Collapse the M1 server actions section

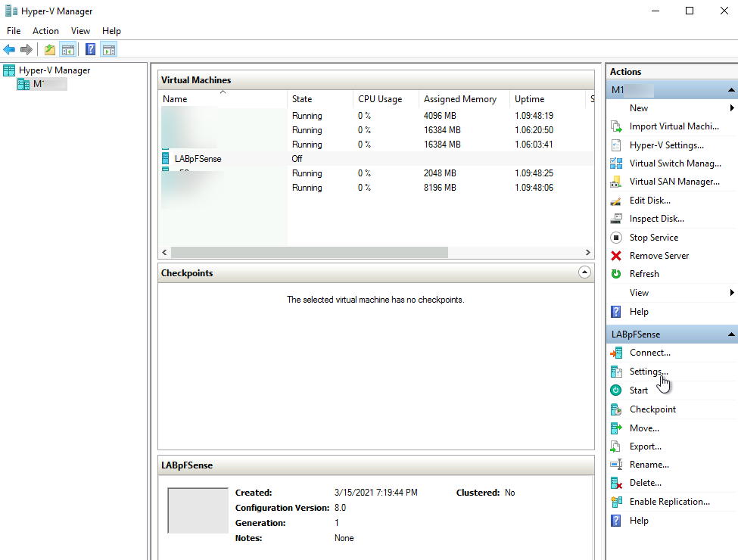[731, 90]
